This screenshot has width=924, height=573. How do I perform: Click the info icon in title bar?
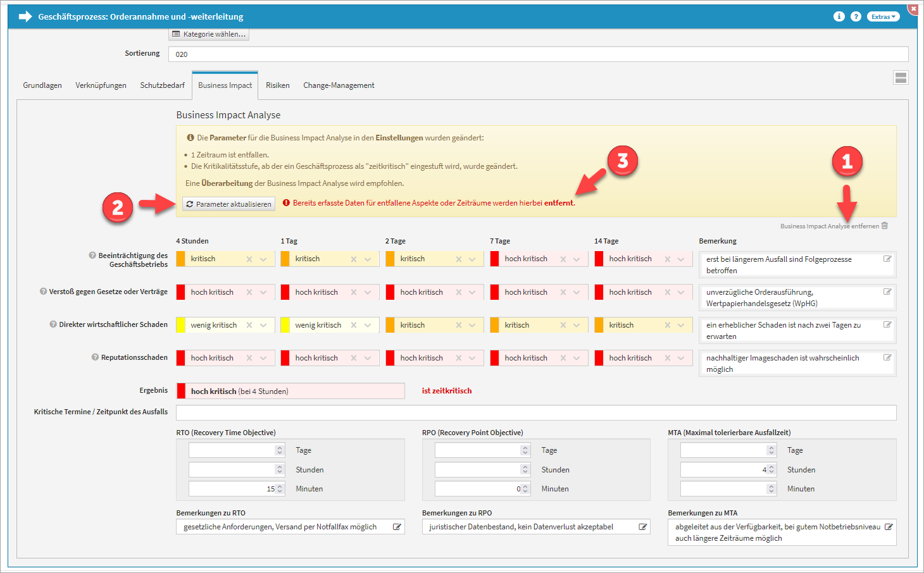(x=839, y=16)
